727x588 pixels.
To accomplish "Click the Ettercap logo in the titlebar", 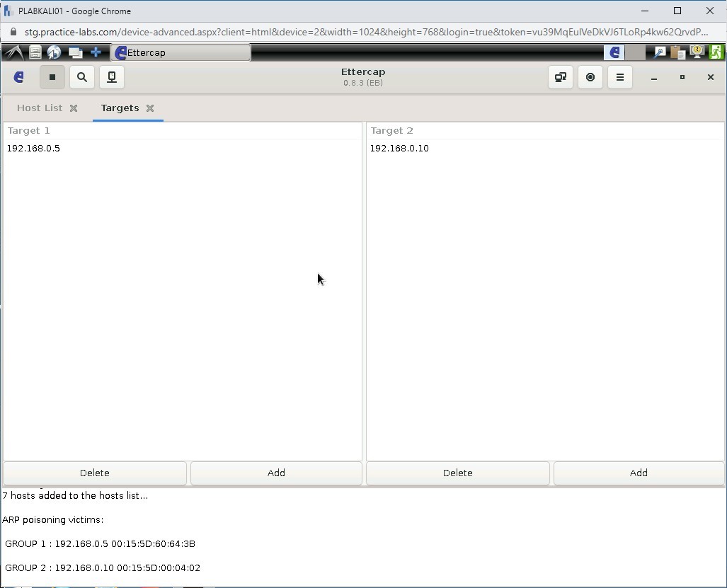I will coord(19,77).
